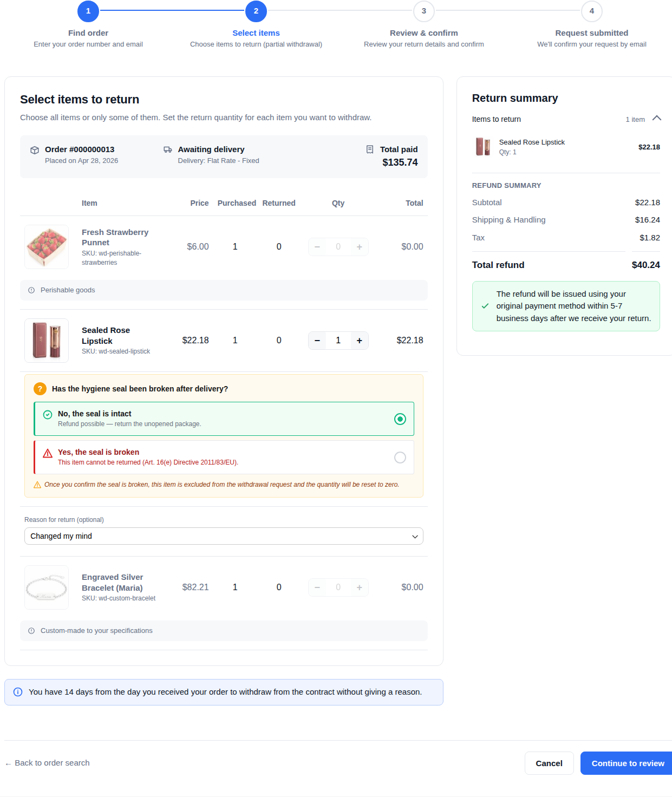Click the receipt icon next to Total paid
The image size is (672, 797).
tap(370, 149)
